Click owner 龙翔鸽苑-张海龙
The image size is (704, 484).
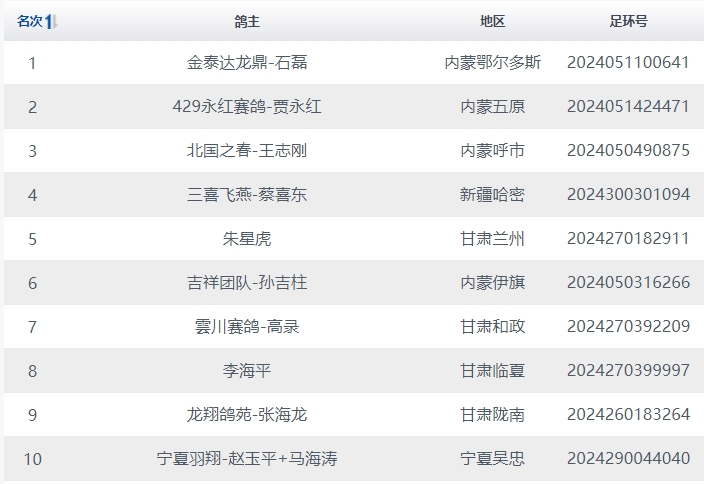[x=247, y=415]
